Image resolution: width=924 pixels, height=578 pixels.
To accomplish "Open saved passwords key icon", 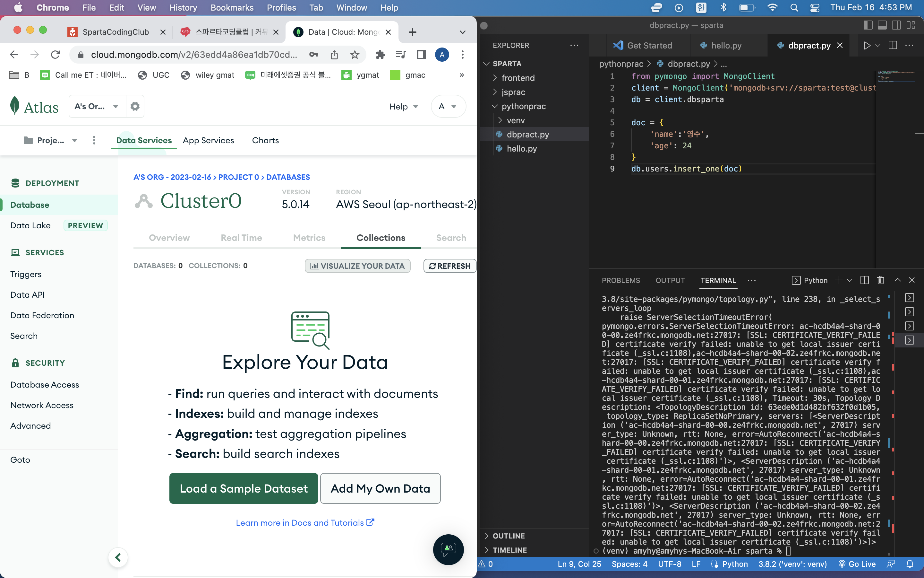I will coord(314,55).
